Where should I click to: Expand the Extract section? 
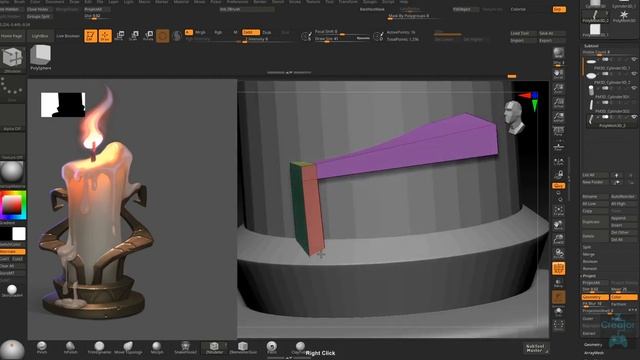589,333
